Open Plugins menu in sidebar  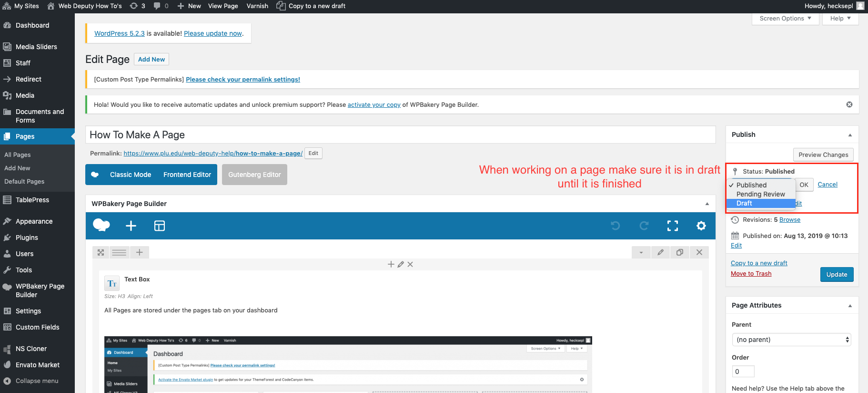27,238
